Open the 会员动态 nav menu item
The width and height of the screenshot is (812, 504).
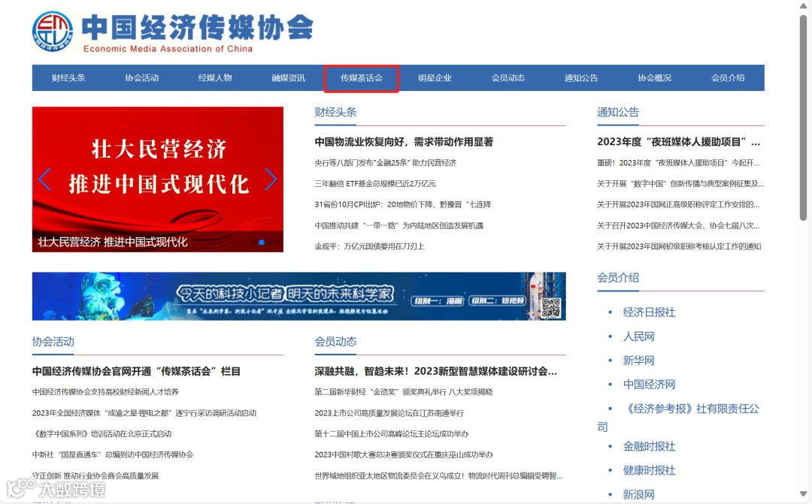[508, 78]
